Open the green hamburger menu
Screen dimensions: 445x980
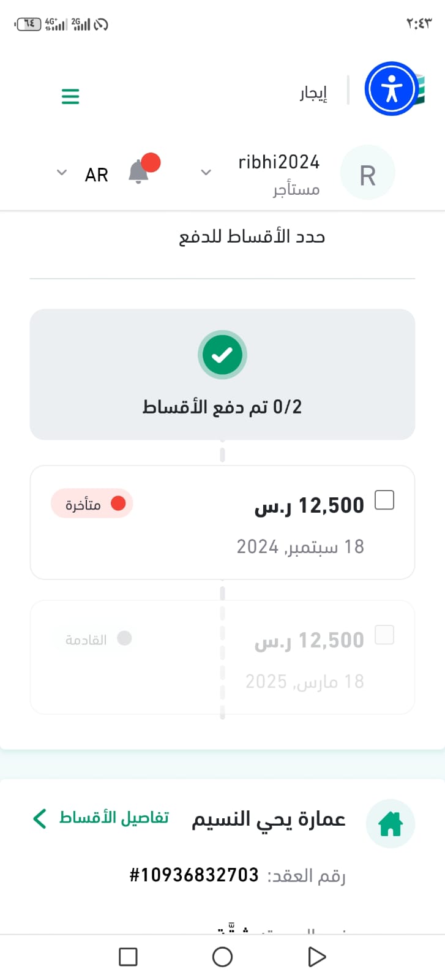[x=70, y=96]
